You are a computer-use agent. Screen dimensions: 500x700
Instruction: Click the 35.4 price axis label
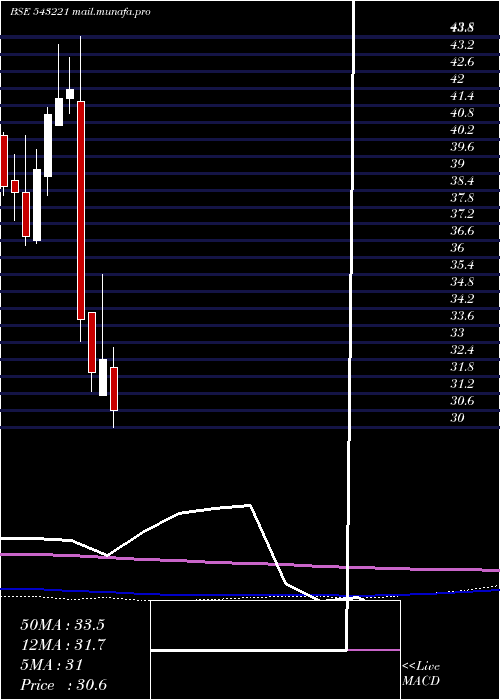coord(462,265)
